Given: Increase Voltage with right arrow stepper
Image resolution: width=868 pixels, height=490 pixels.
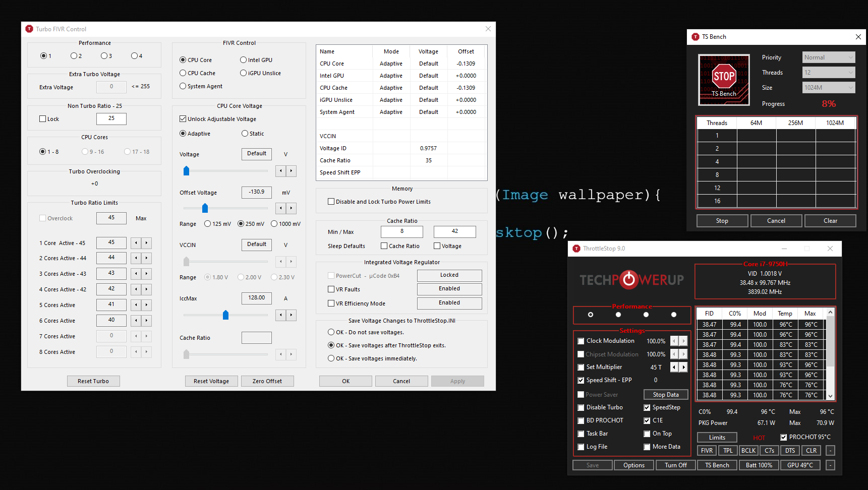Looking at the screenshot, I should (291, 171).
